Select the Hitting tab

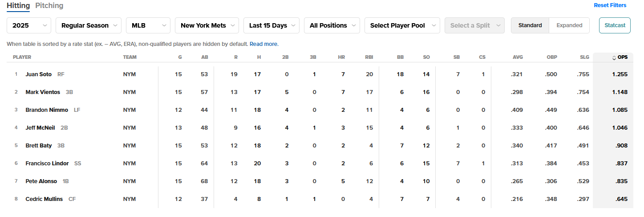coord(18,6)
